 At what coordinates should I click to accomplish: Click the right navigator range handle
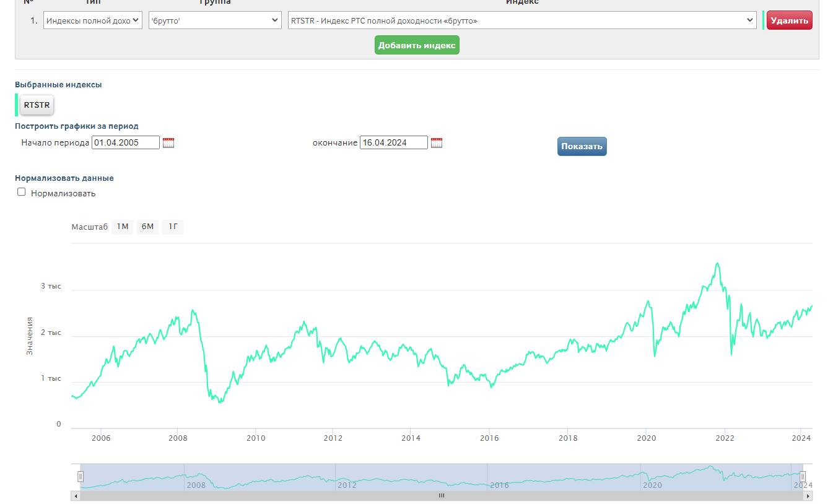coord(803,476)
